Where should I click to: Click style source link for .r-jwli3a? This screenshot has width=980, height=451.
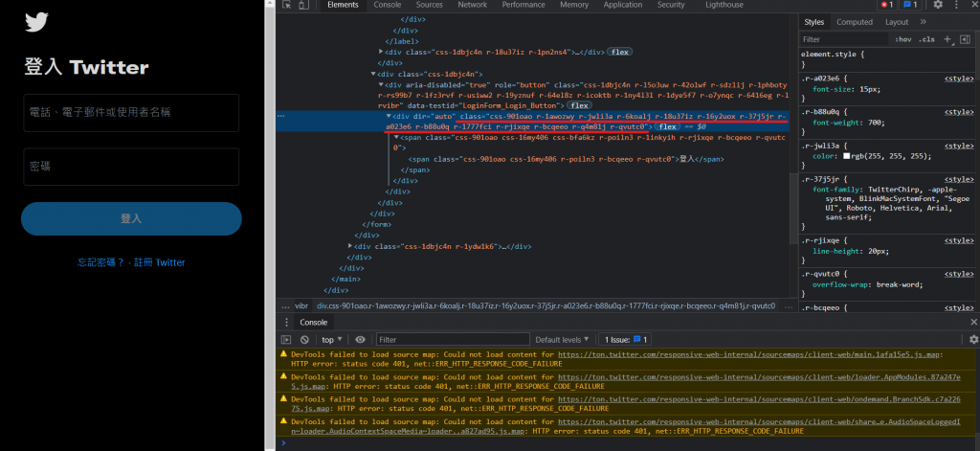pyautogui.click(x=959, y=146)
